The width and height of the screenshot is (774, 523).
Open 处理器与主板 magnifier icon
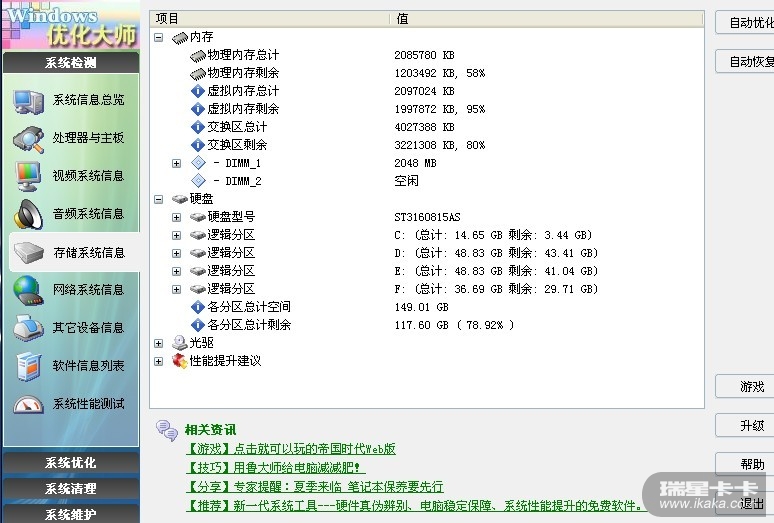(29, 139)
